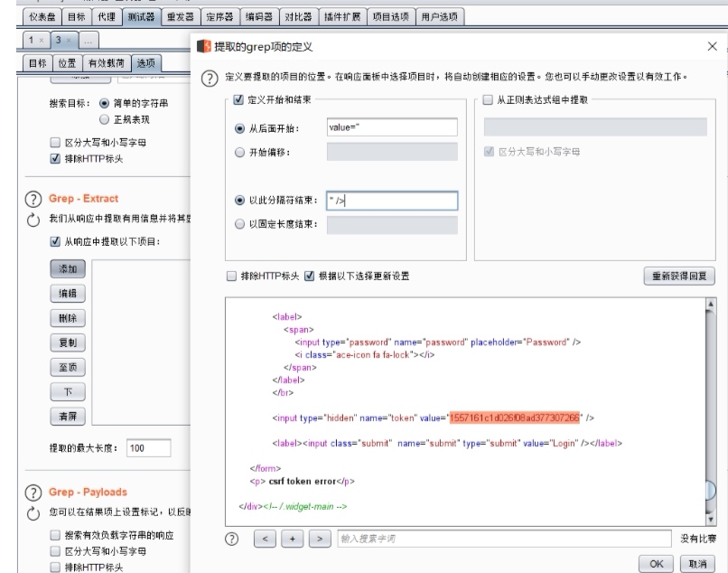Click response pane scrollbar down arrow
Viewport: 728px width, 573px height.
click(710, 520)
